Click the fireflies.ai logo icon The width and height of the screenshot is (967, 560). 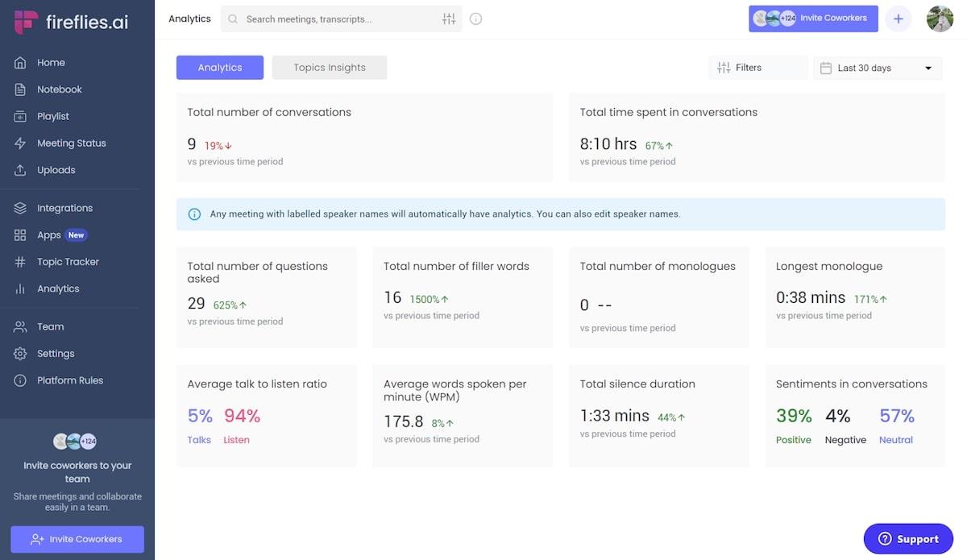click(26, 22)
